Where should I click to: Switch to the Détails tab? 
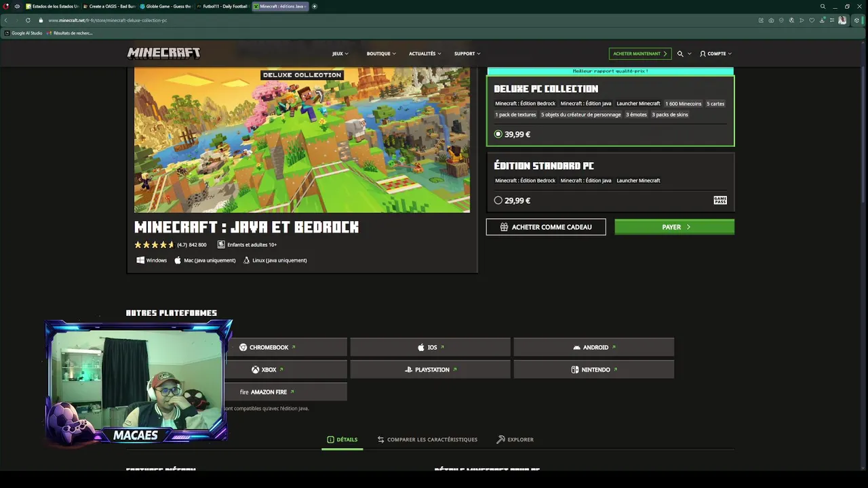[x=342, y=440]
